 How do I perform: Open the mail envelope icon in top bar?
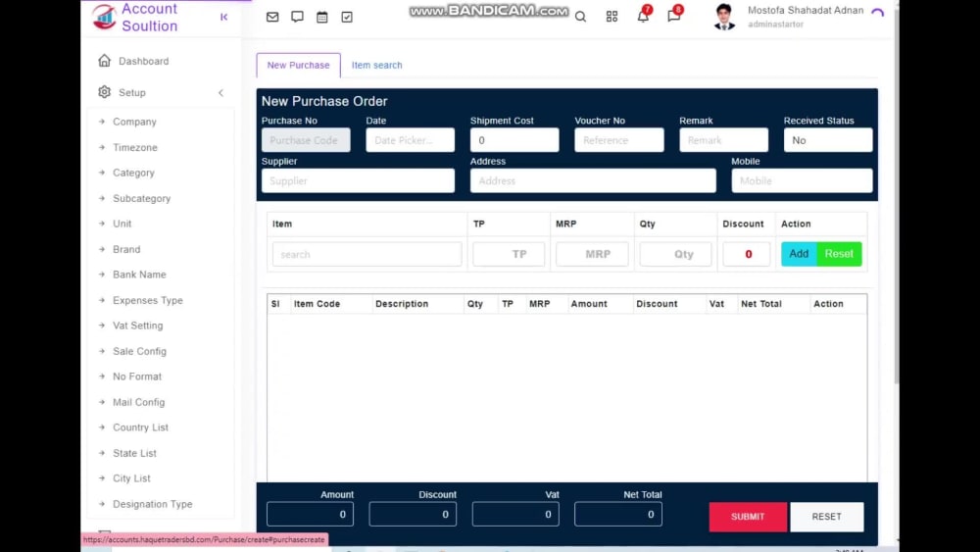point(272,17)
